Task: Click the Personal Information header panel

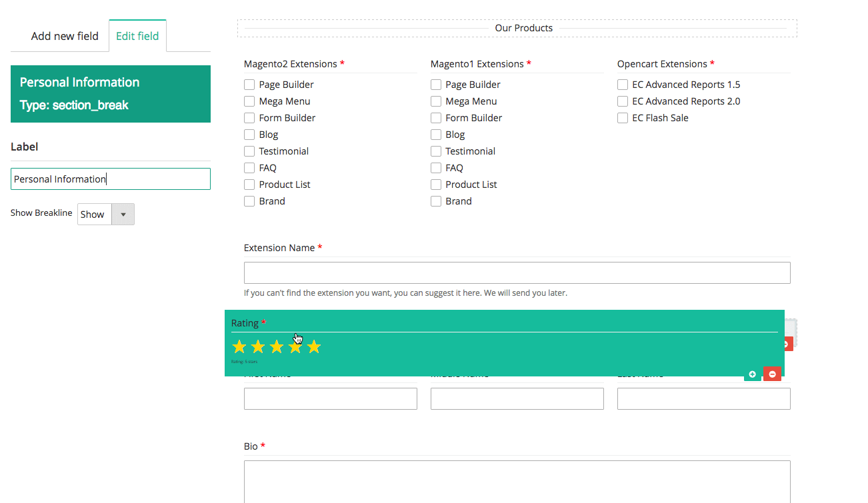Action: click(111, 94)
